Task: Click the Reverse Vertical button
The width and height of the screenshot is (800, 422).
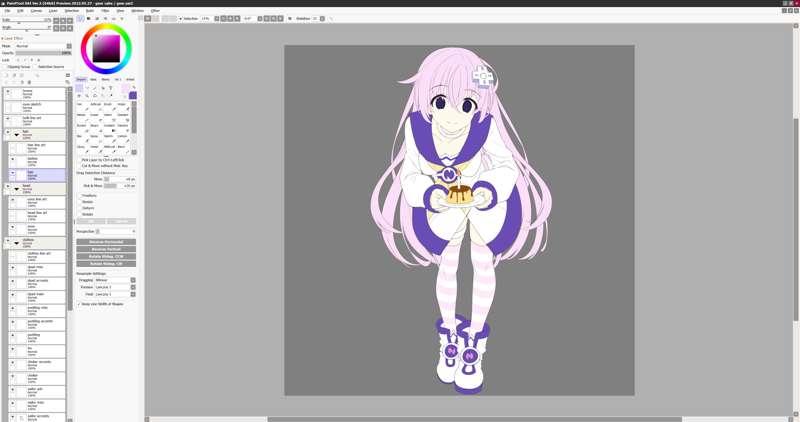Action: [106, 249]
